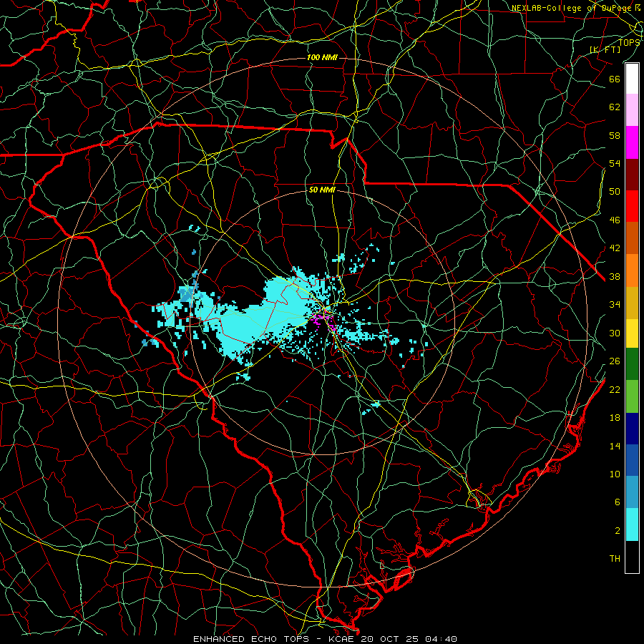Screen dimensions: 644x644
Task: Click the '54' legend value
Action: [x=615, y=163]
